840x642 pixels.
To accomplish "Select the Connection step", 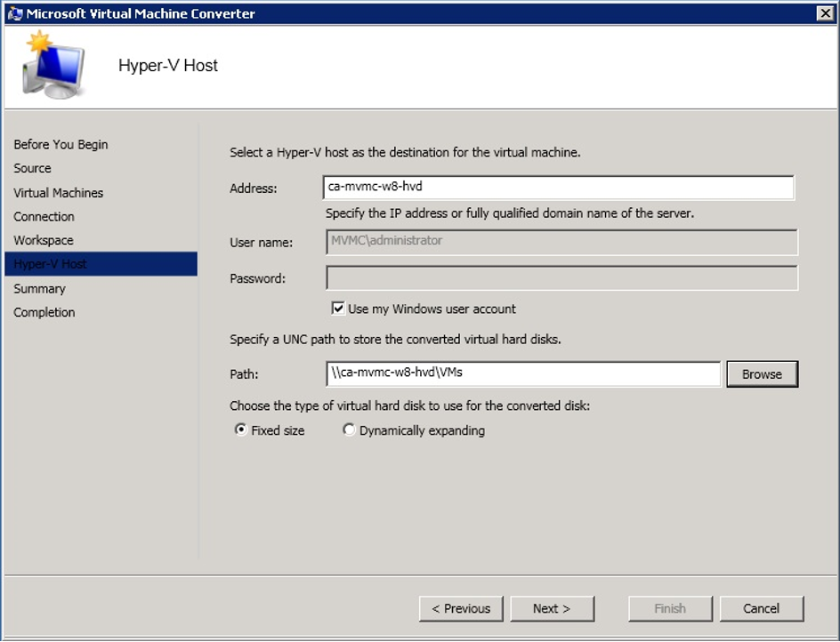I will (44, 216).
